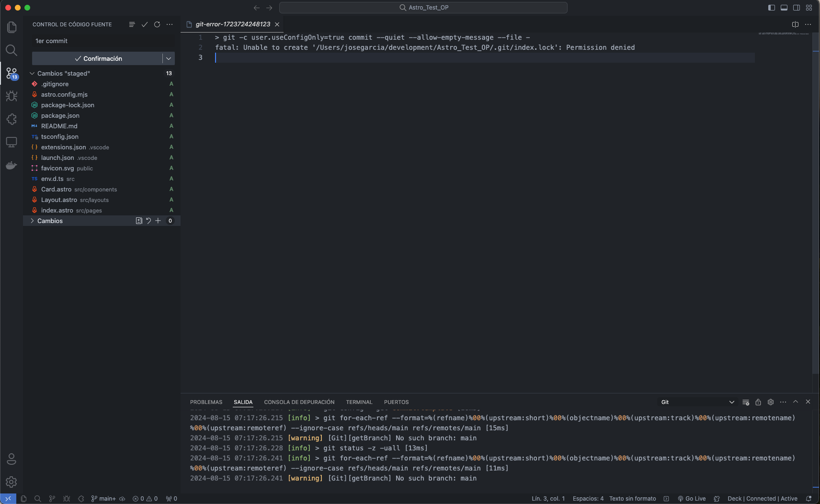Change indentation via Espacios: 4

coord(588,499)
